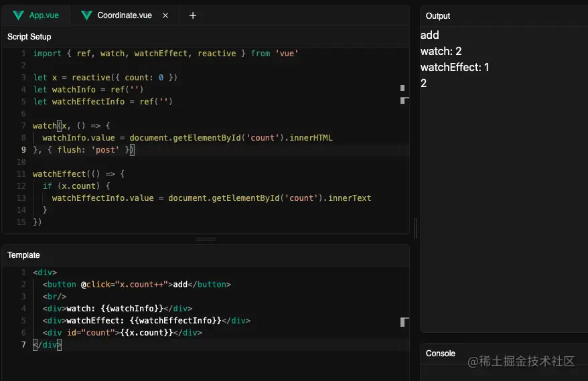Click the template 'watch: {{watchInfo}}' line
The height and width of the screenshot is (381, 588).
coord(117,308)
